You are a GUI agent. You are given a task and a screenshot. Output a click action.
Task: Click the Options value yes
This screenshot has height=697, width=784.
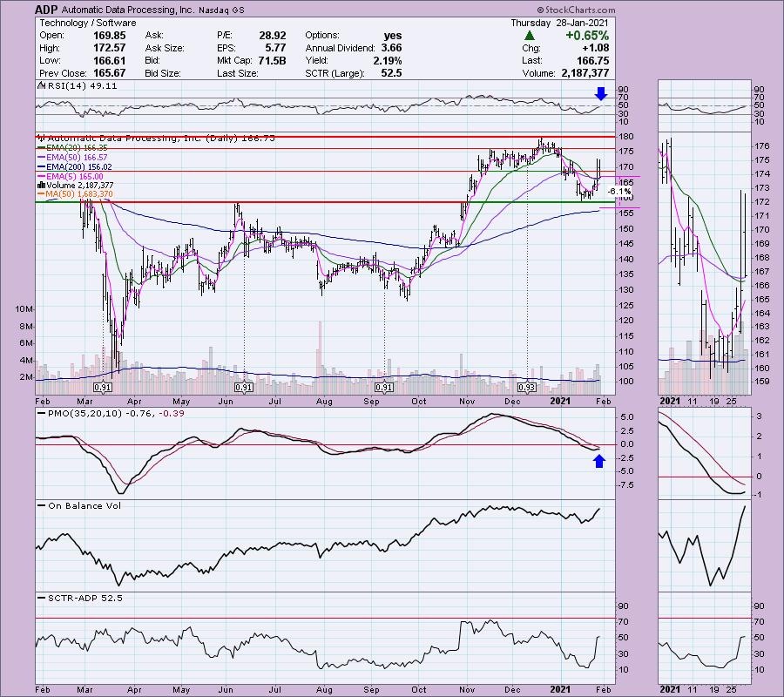click(393, 36)
